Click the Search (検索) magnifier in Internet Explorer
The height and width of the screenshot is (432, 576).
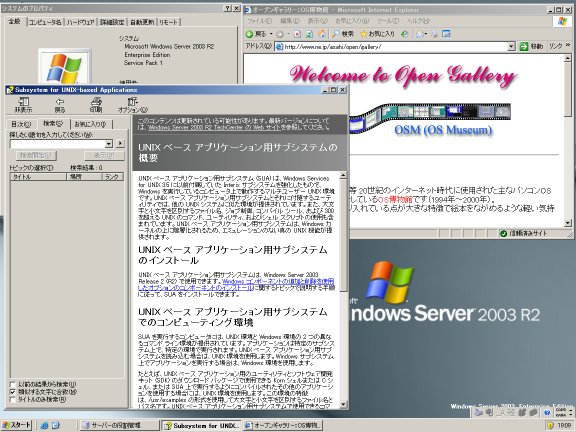[x=342, y=34]
